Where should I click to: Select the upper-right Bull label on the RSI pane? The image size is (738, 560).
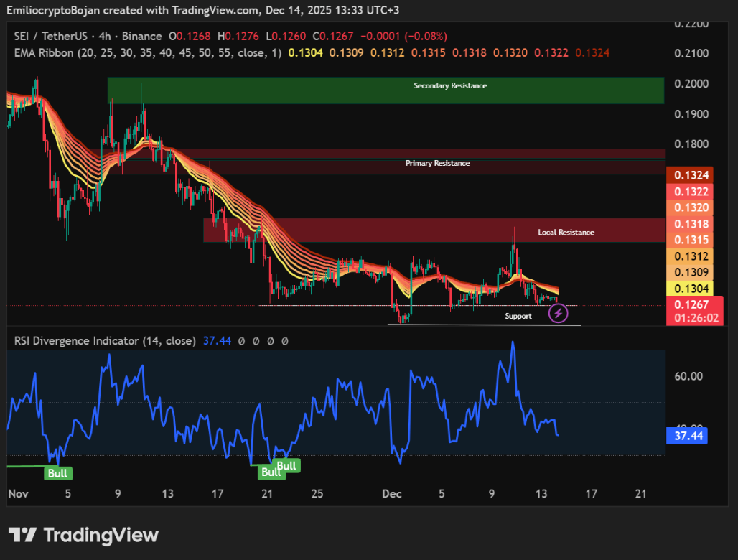click(287, 465)
